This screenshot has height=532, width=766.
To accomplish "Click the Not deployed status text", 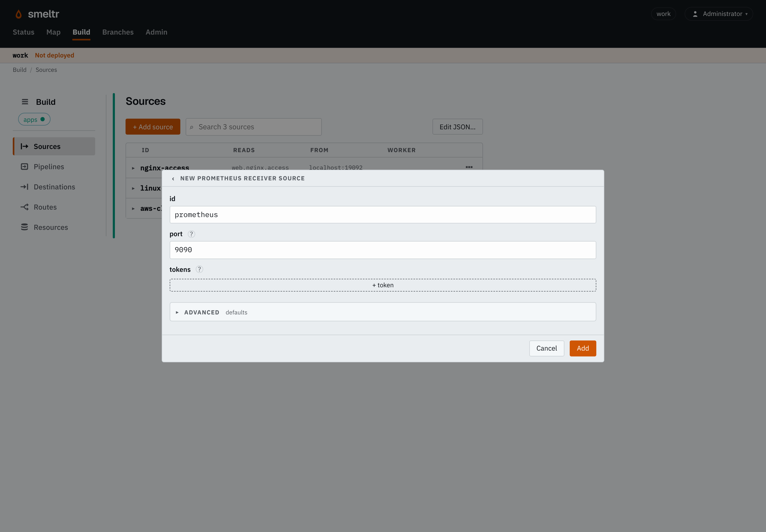I will click(55, 55).
